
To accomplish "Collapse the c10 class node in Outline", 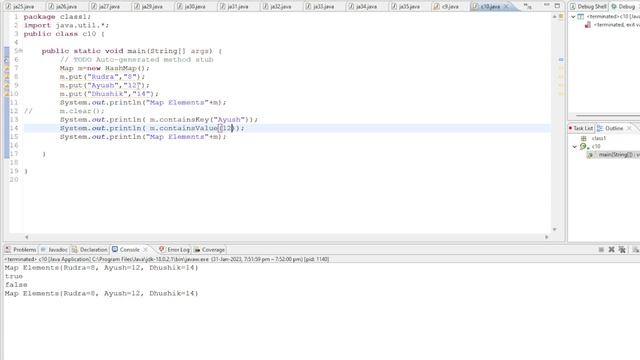I will pos(574,147).
